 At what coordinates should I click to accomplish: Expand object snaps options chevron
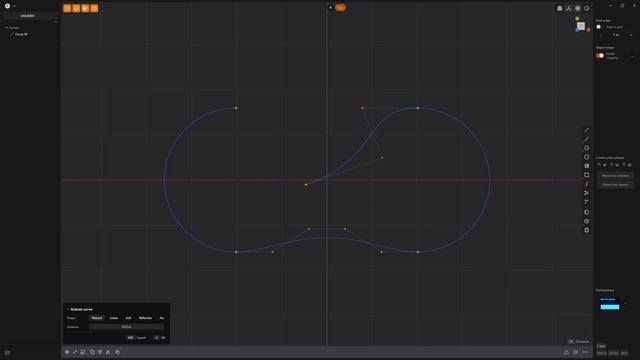point(632,56)
